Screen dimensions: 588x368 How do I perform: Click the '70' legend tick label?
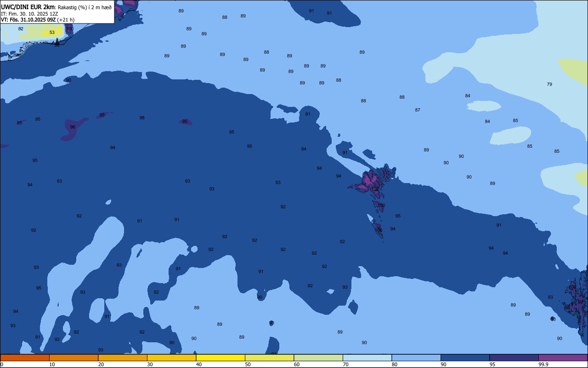pos(346,364)
